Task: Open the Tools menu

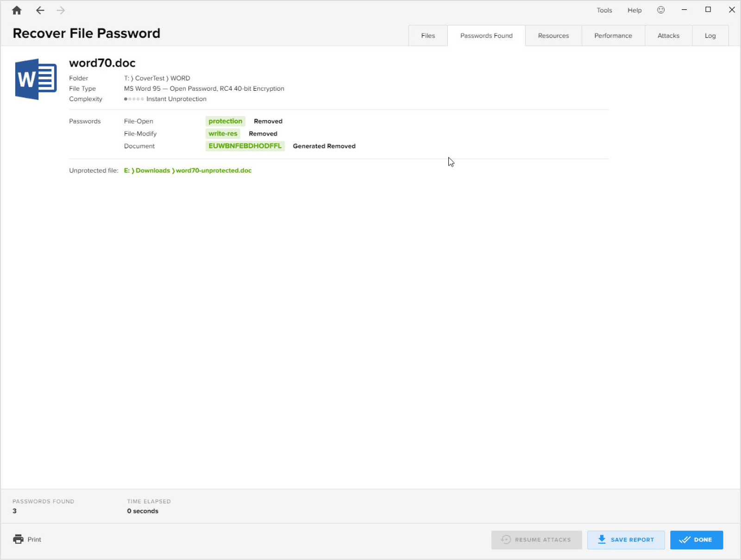Action: [604, 10]
